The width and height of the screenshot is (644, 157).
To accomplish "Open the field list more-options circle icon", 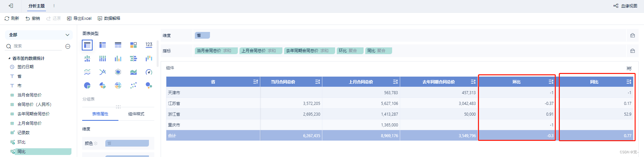I will coord(68,46).
